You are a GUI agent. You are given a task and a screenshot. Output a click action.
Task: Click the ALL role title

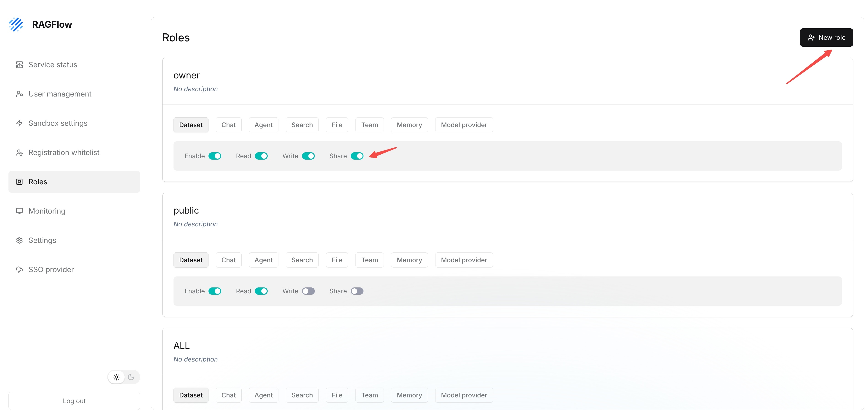182,346
